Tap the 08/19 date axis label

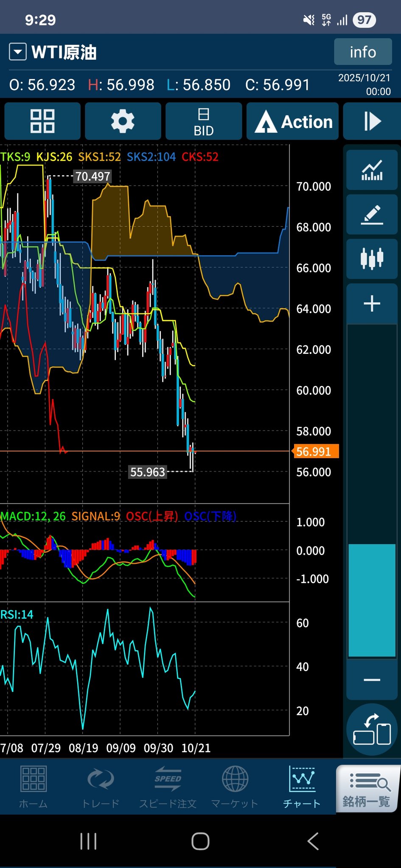[x=83, y=748]
